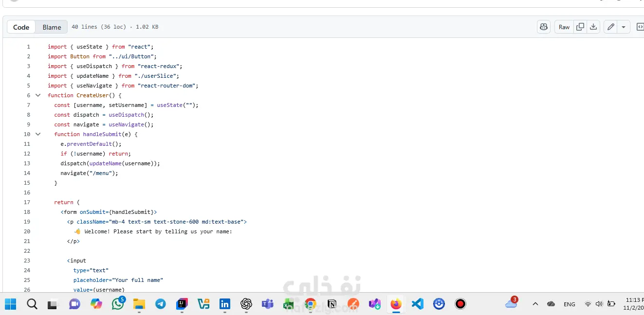Open OneDrive cloud tray icon
This screenshot has width=644, height=315.
(x=551, y=304)
